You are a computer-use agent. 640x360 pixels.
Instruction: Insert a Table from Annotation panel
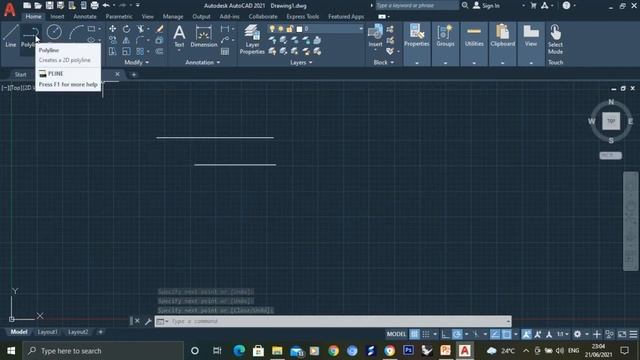point(225,51)
